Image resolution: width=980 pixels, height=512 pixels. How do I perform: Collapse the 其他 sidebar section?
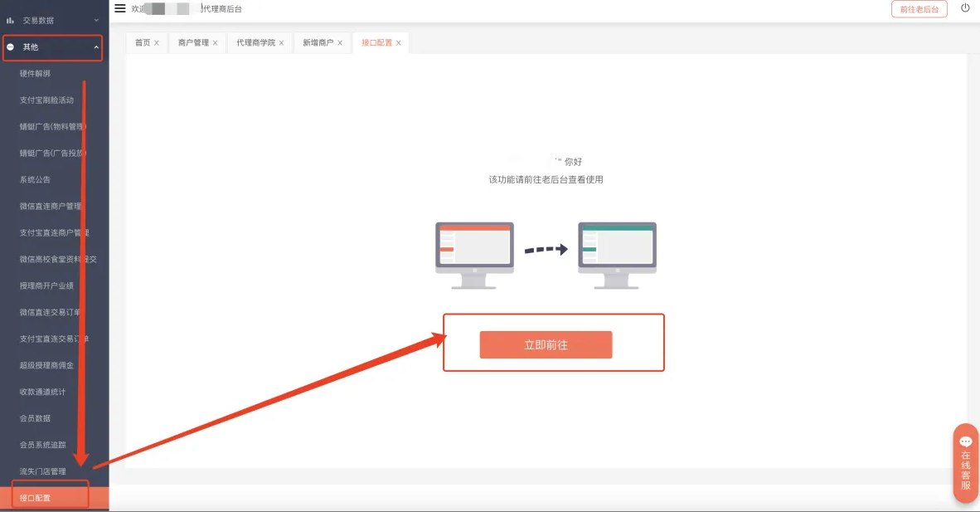click(x=96, y=47)
